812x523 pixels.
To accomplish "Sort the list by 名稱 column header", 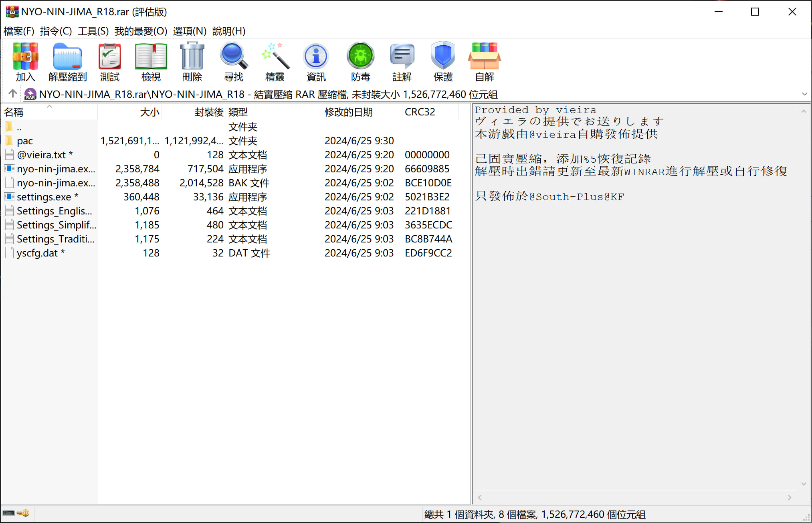I will pyautogui.click(x=14, y=112).
